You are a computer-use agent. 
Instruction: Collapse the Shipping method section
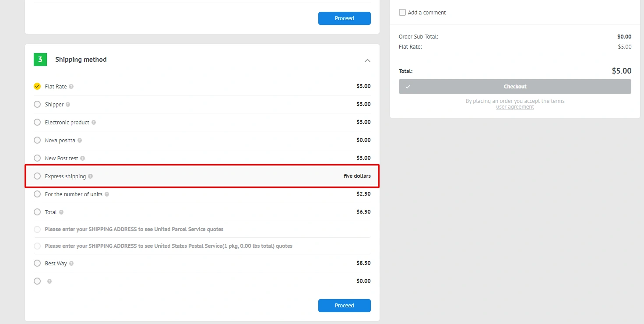click(367, 60)
